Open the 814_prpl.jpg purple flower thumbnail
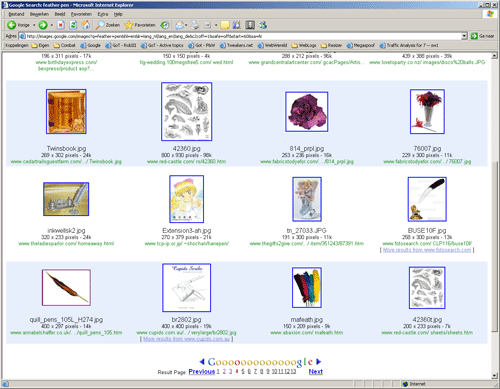This screenshot has width=500, height=389. coord(307,112)
